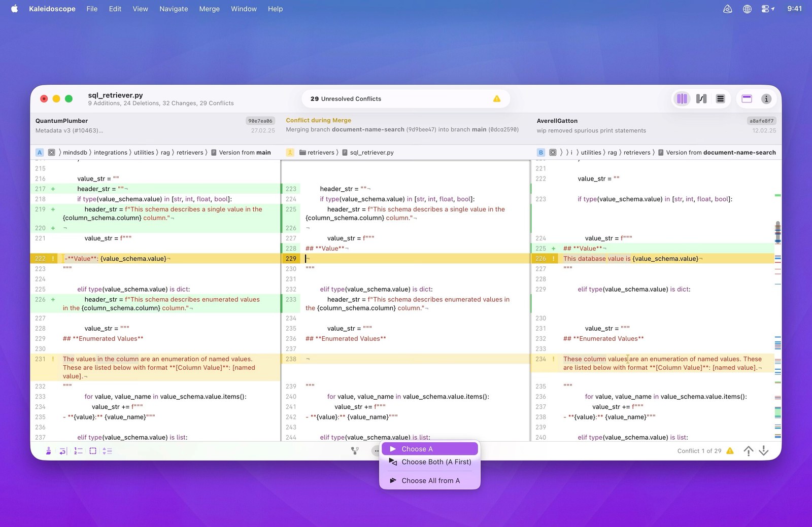Click the conflict marker on line 222

point(53,259)
